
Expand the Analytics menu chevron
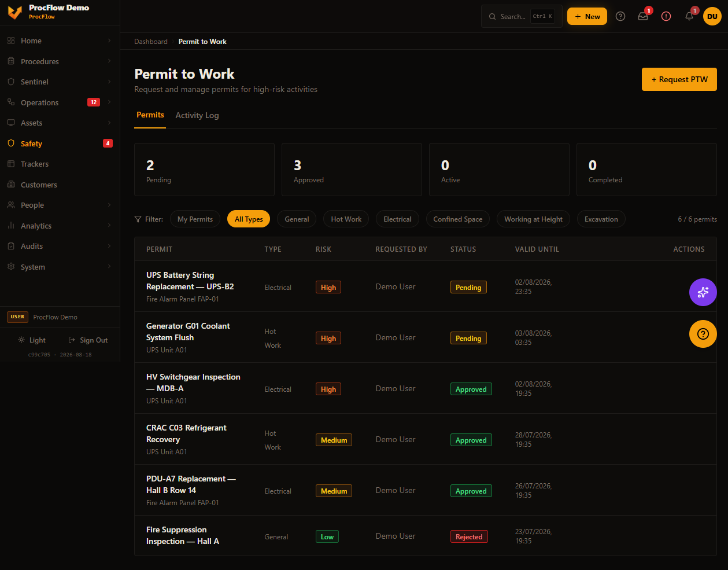coord(109,226)
